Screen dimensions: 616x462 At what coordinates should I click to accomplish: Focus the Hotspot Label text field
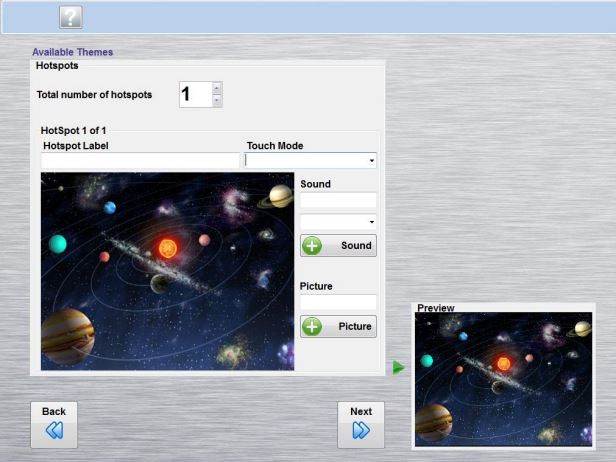click(x=140, y=160)
